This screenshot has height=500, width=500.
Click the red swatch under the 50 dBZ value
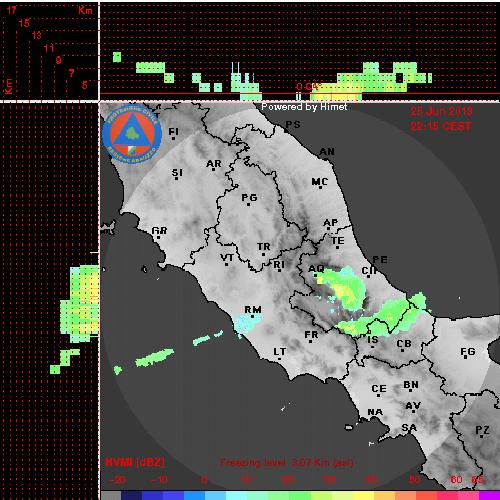(x=426, y=495)
